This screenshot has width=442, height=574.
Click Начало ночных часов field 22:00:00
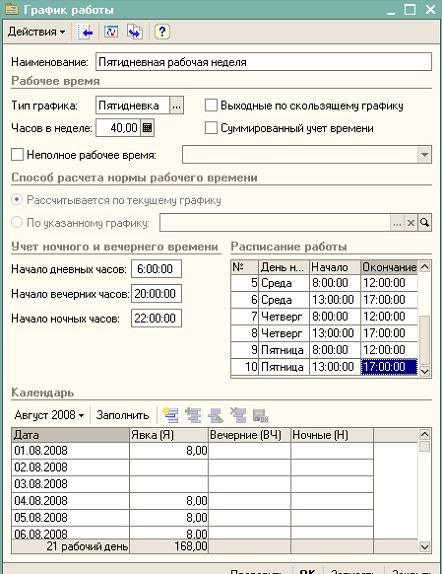point(156,318)
